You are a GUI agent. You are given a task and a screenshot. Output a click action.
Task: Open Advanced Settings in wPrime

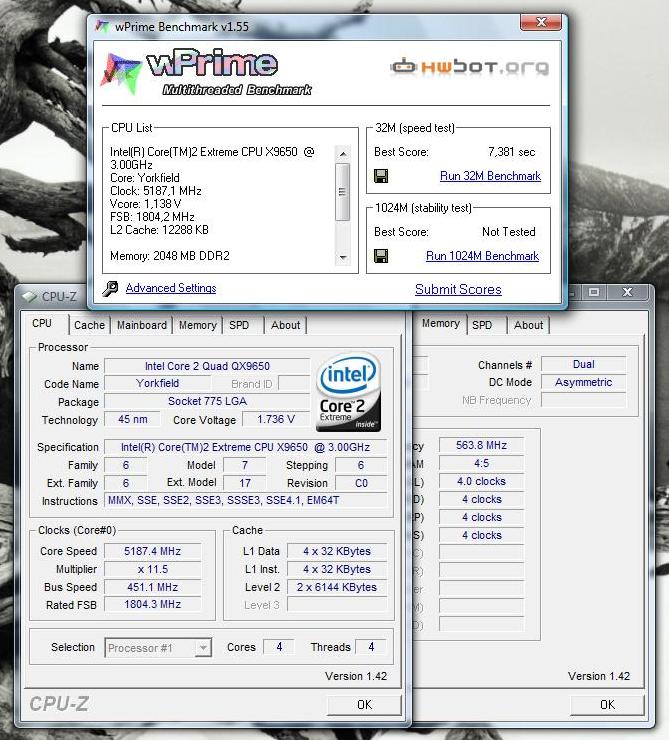click(x=171, y=288)
